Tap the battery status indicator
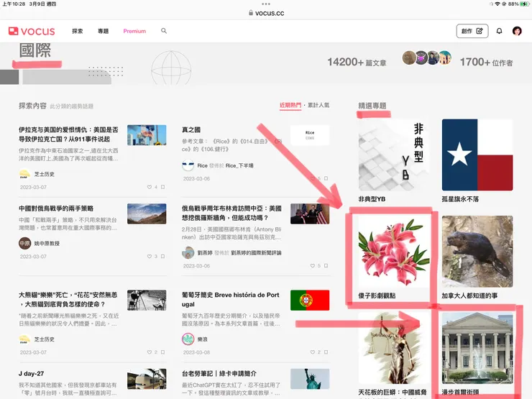The image size is (532, 399). [524, 4]
